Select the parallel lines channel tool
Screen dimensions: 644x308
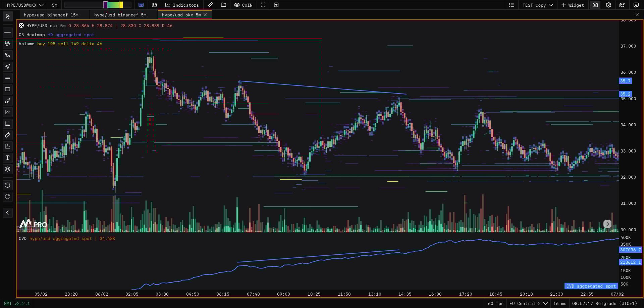click(7, 78)
